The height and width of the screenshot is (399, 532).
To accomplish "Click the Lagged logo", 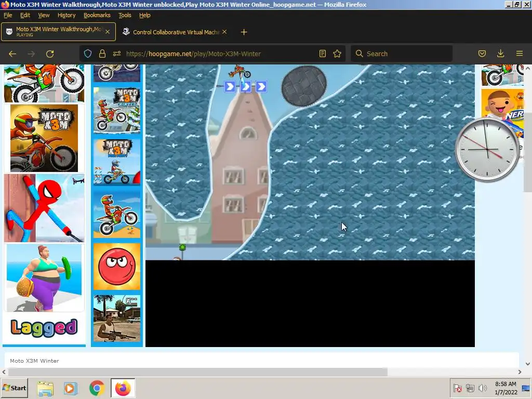I will pos(44,328).
